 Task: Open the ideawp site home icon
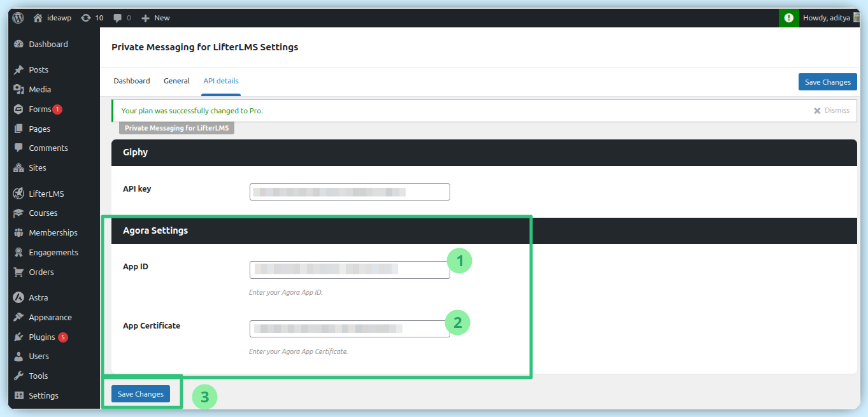coord(38,18)
